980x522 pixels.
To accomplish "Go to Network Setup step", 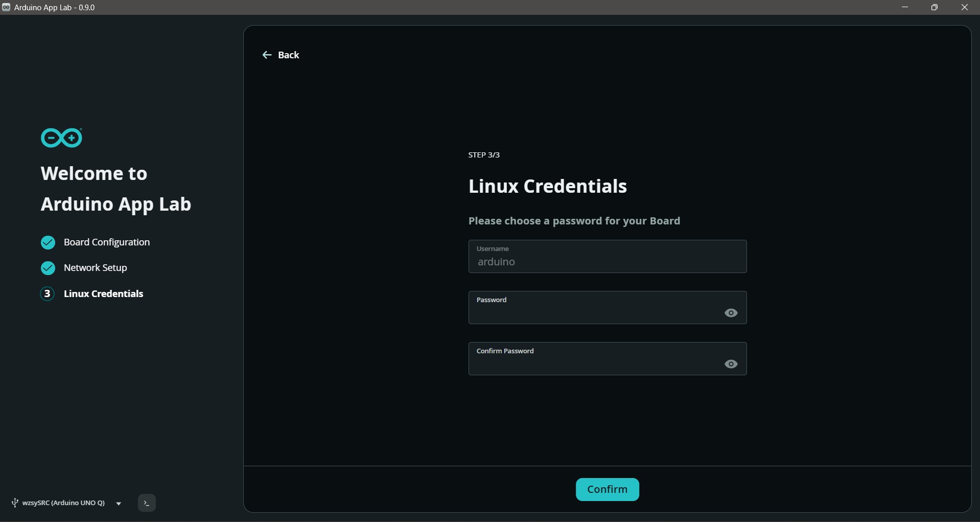I will 96,268.
